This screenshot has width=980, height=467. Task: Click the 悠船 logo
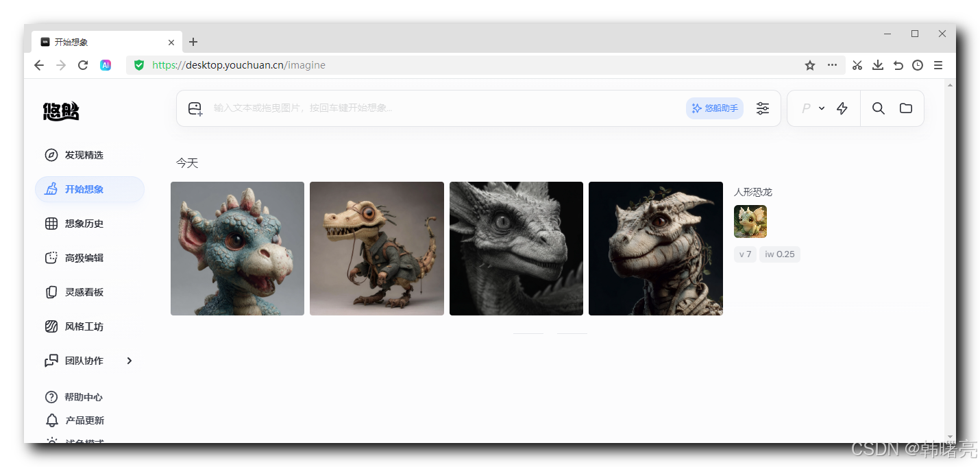pos(61,111)
